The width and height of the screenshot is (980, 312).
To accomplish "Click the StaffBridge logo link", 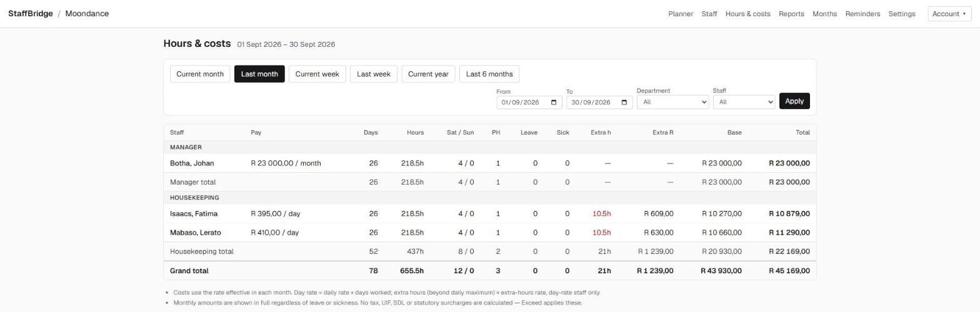I will click(31, 14).
